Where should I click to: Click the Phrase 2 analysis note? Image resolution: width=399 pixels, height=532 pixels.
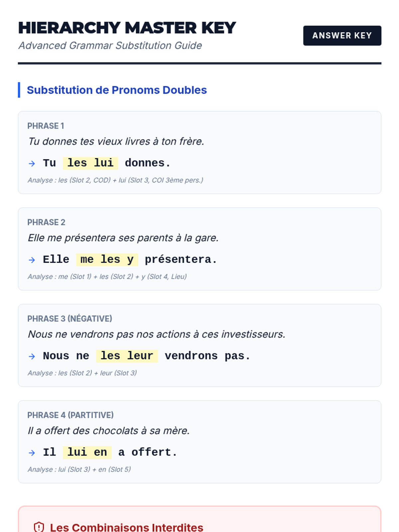pyautogui.click(x=107, y=277)
